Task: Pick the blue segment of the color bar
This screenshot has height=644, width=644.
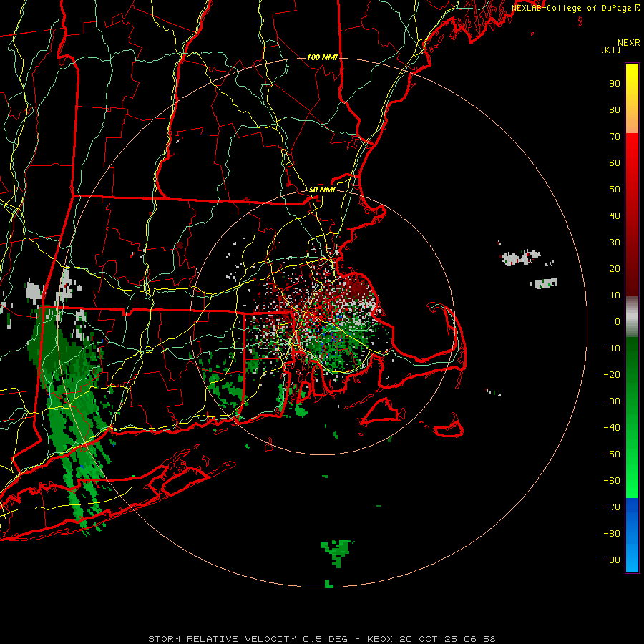Action: pos(632,535)
